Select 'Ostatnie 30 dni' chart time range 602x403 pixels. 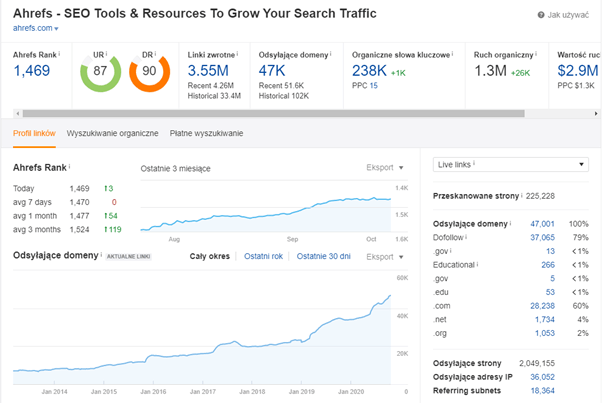tap(326, 256)
